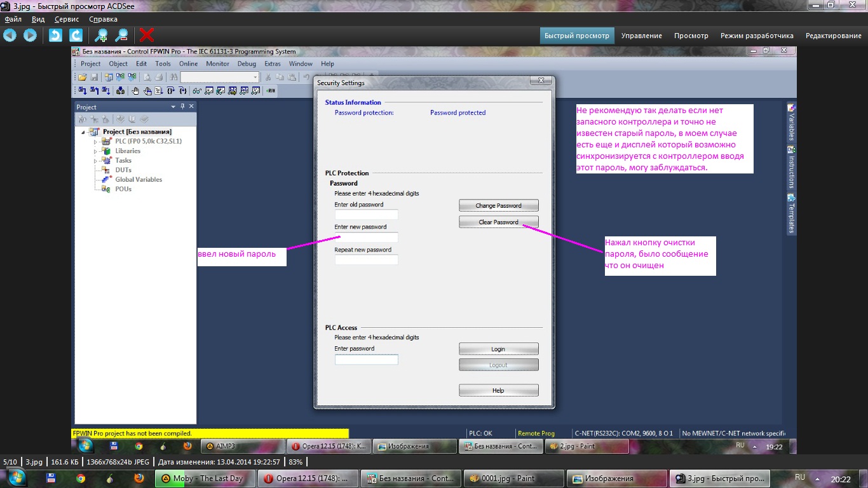Image resolution: width=868 pixels, height=488 pixels.
Task: Click the floppy Save icon in FPWIN toolbar
Action: [94, 77]
